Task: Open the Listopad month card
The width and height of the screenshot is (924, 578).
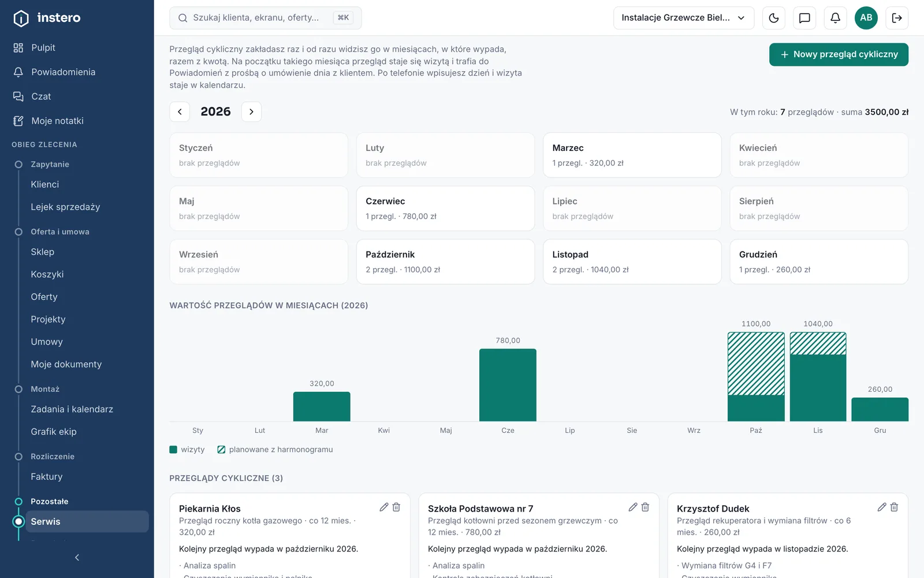Action: click(x=632, y=262)
